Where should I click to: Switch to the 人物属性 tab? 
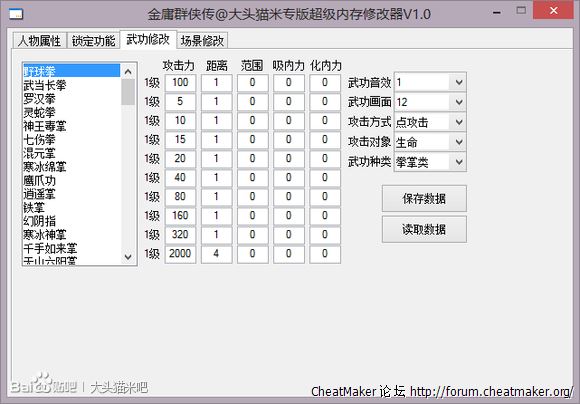[x=40, y=40]
